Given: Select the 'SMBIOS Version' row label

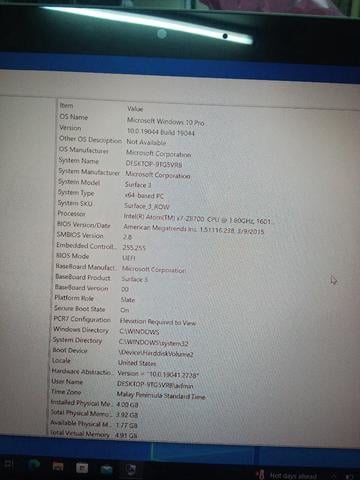Looking at the screenshot, I should [80, 235].
